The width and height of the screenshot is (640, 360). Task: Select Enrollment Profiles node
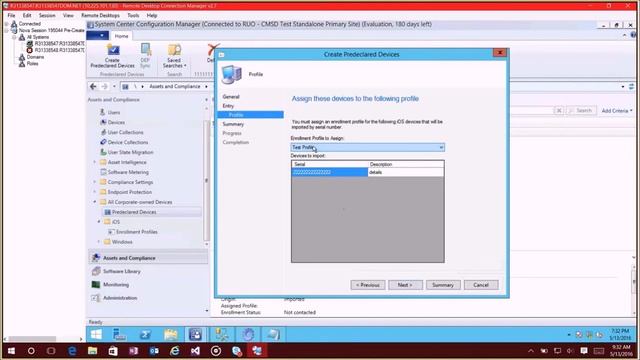pyautogui.click(x=136, y=232)
